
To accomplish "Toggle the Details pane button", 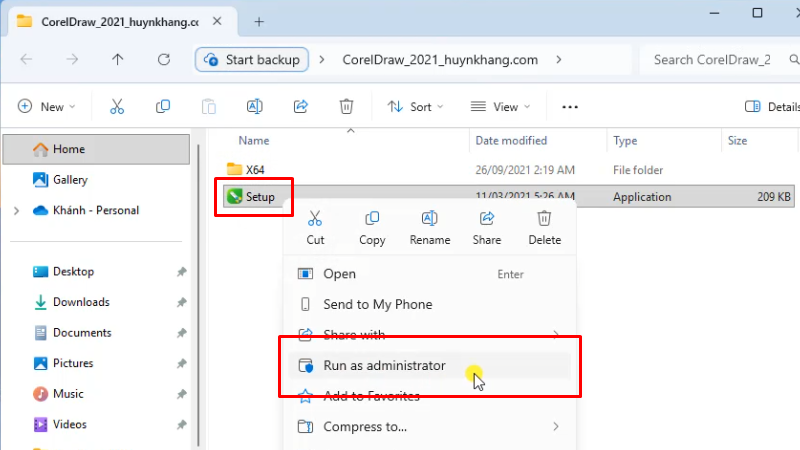I will click(772, 107).
